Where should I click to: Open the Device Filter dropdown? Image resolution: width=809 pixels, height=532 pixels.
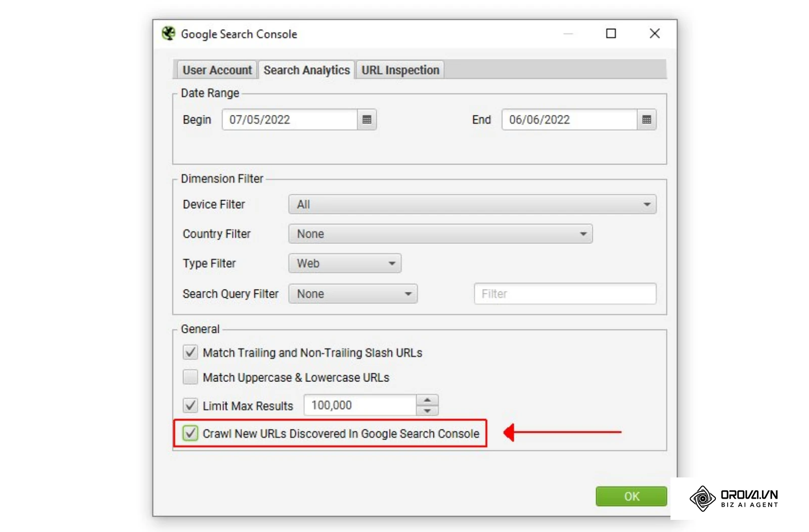pyautogui.click(x=472, y=204)
